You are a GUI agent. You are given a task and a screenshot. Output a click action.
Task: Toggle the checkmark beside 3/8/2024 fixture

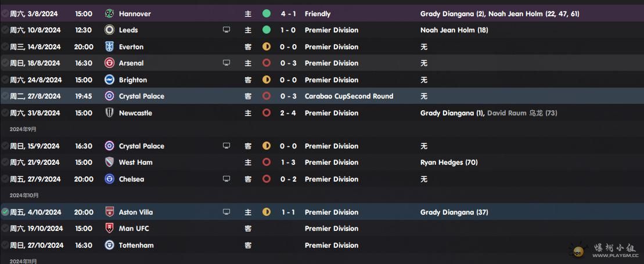click(5, 13)
